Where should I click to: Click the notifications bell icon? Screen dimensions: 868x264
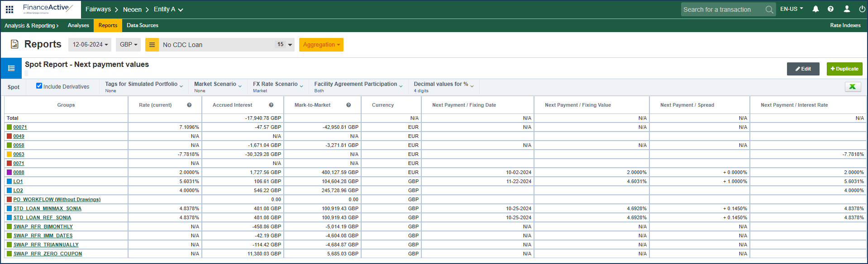pyautogui.click(x=816, y=9)
